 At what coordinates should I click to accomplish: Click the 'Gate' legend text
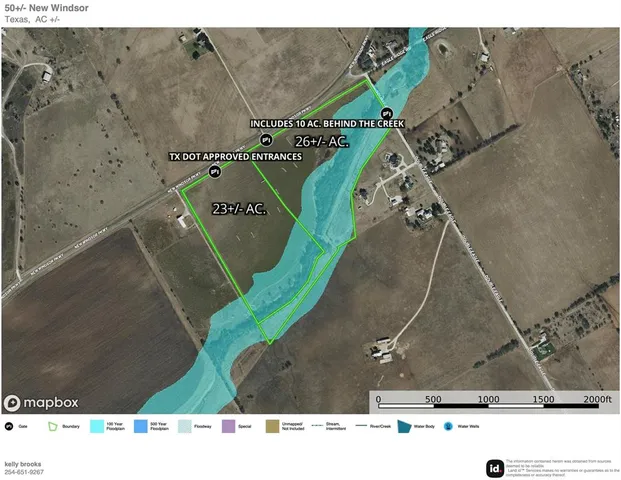[23, 427]
